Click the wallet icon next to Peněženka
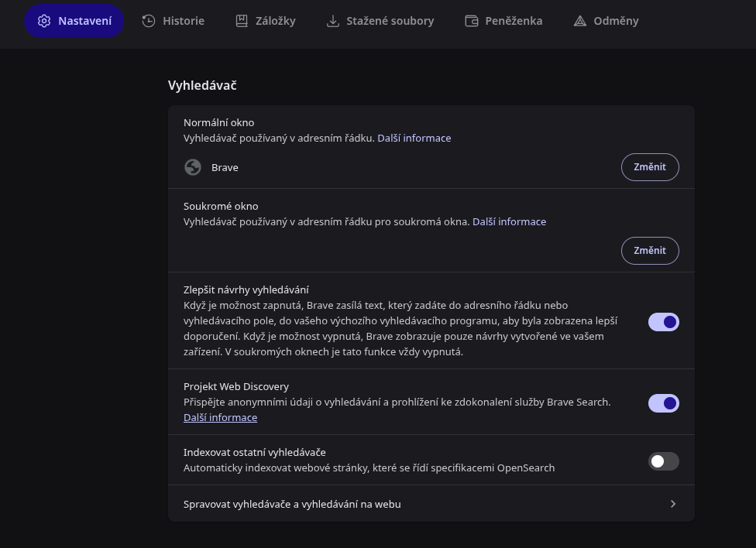Viewport: 756px width, 548px height. (x=471, y=21)
